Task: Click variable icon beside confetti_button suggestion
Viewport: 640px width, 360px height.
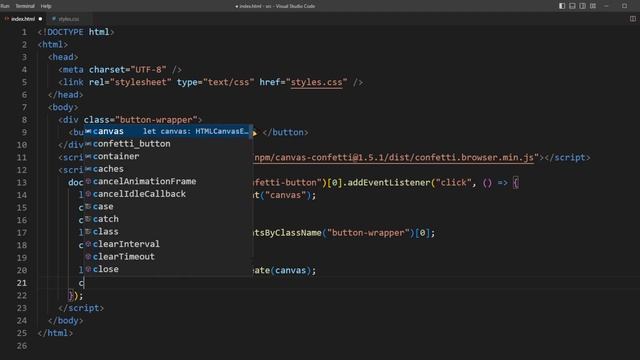Action: click(x=88, y=144)
